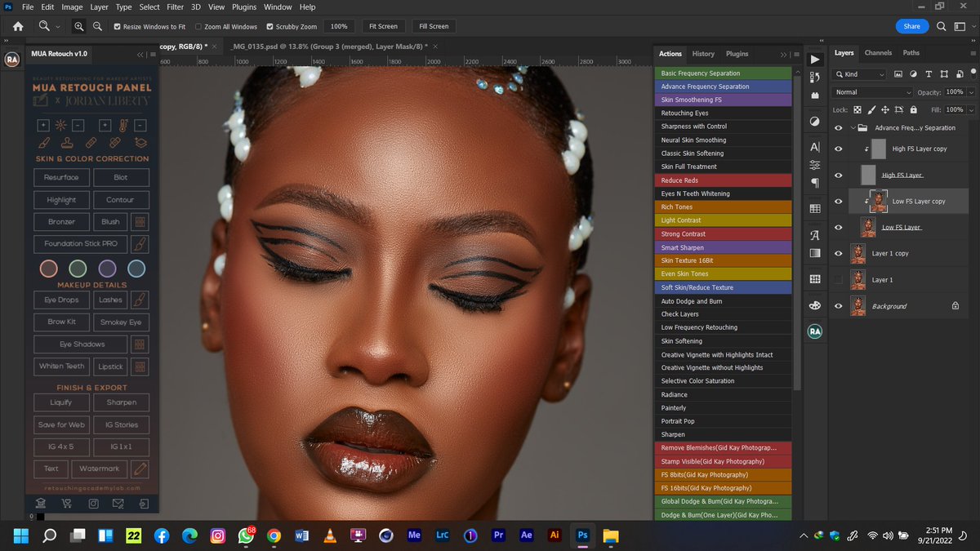
Task: Click the Fill Screen button
Action: [x=434, y=26]
